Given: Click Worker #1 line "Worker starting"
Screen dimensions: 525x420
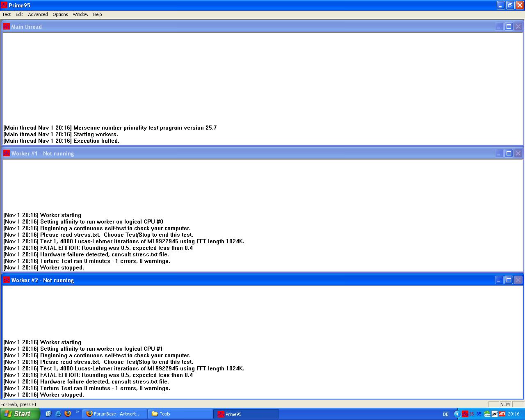Looking at the screenshot, I should pos(42,215).
